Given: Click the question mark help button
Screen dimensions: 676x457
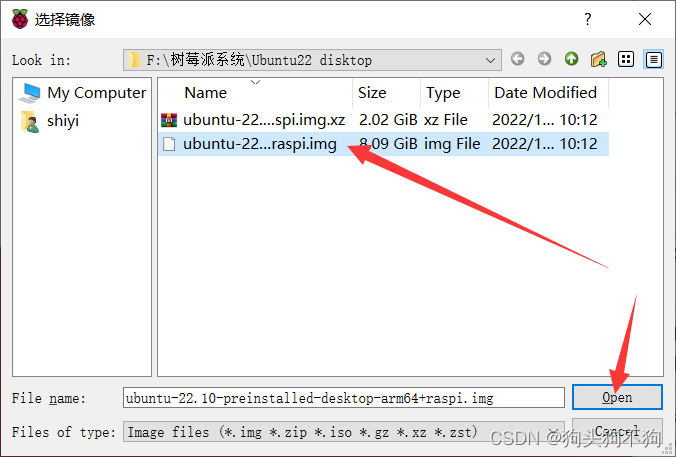Looking at the screenshot, I should [588, 19].
